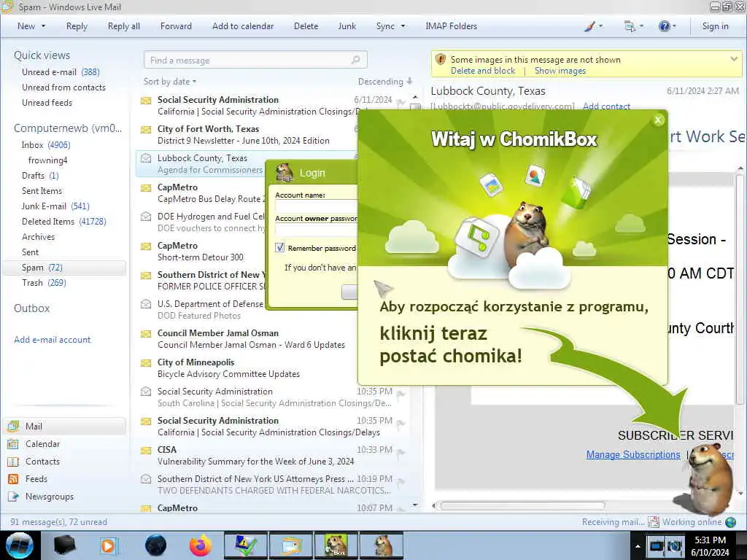Select the frowning4 folder
Viewport: 747px width, 560px height.
(x=47, y=160)
